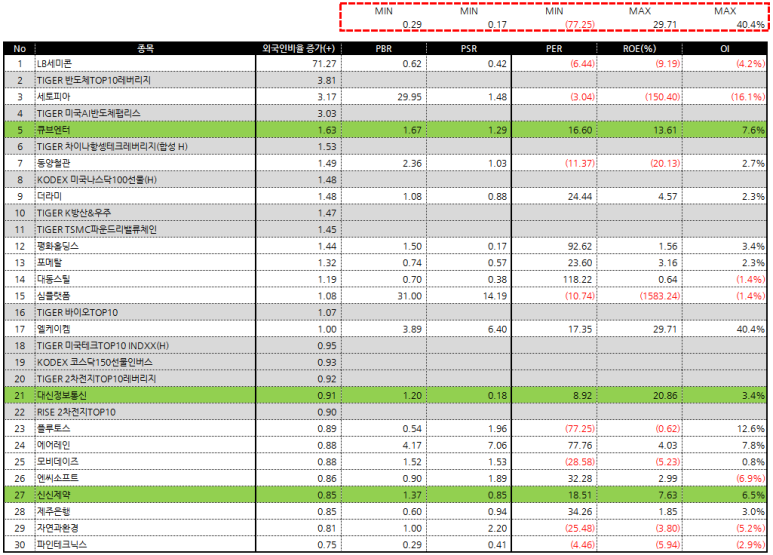773x555 pixels.
Task: Select 'TIGER TSMC파운드리밸류체인' row name
Action: click(x=97, y=230)
